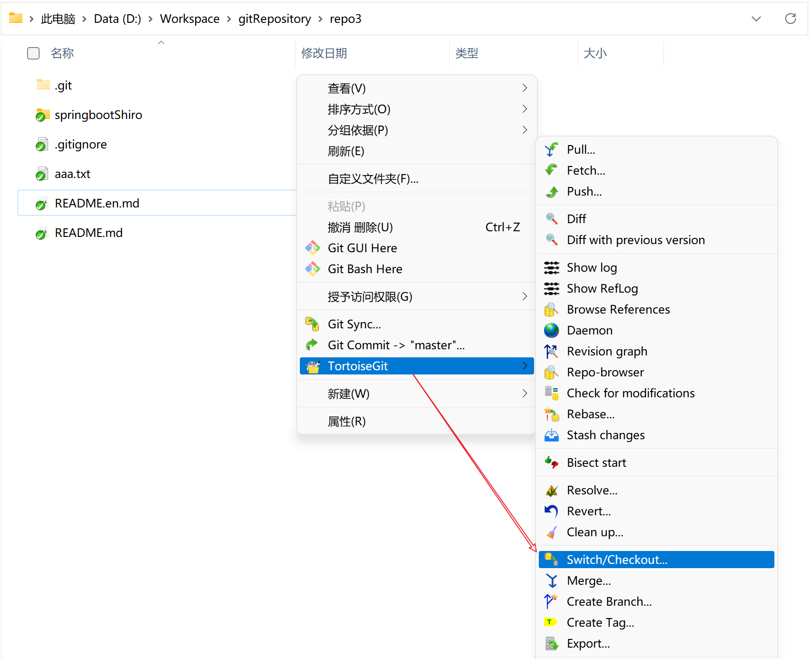Click the Show log icon
This screenshot has width=812, height=659.
point(551,268)
